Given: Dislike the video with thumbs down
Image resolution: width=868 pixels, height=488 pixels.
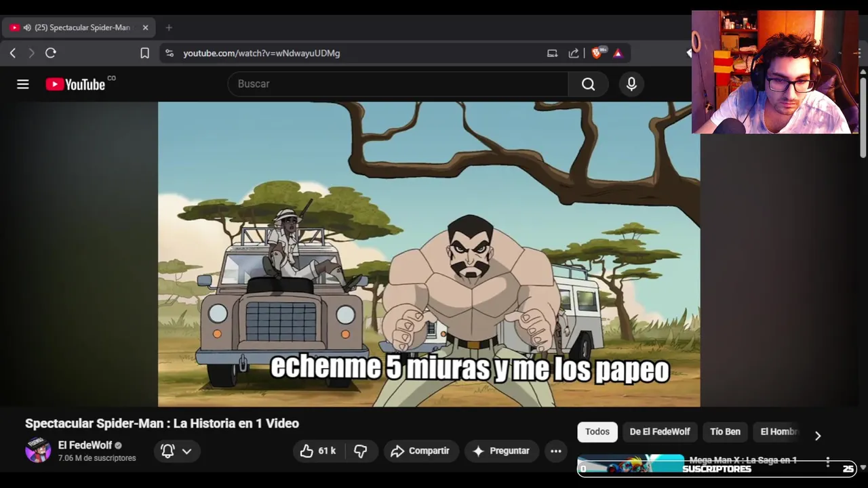Looking at the screenshot, I should coord(361,451).
